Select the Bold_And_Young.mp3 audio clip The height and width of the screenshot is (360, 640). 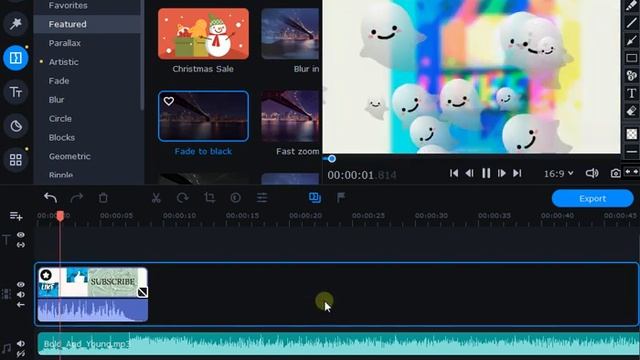click(339, 344)
